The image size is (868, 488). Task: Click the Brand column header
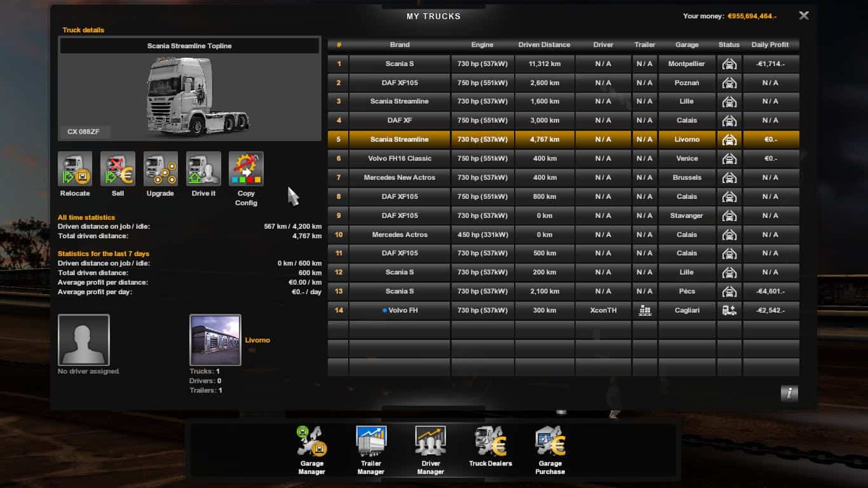pos(400,45)
